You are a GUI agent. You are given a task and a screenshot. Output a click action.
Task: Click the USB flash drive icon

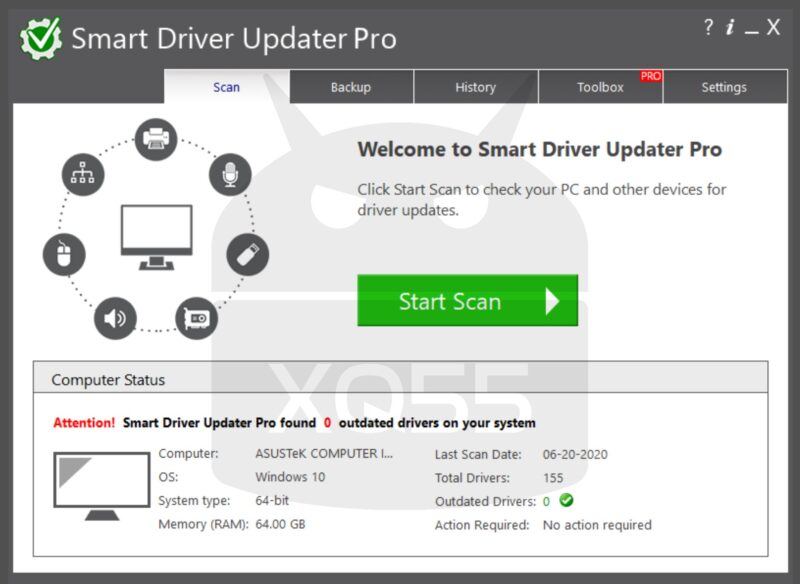pyautogui.click(x=247, y=254)
